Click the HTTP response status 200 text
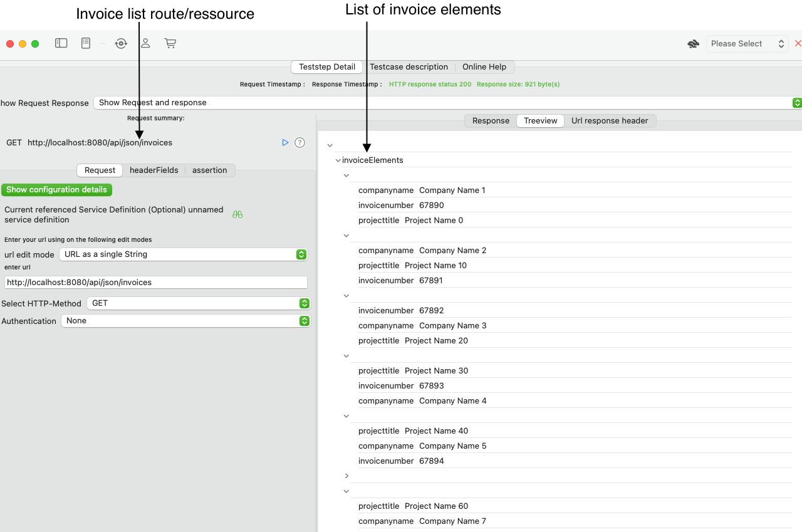This screenshot has width=802, height=532. click(430, 83)
